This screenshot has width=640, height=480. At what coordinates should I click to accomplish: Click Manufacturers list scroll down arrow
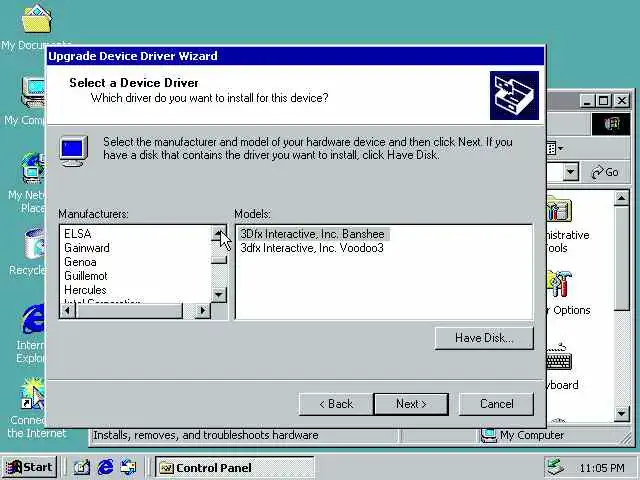tap(219, 295)
